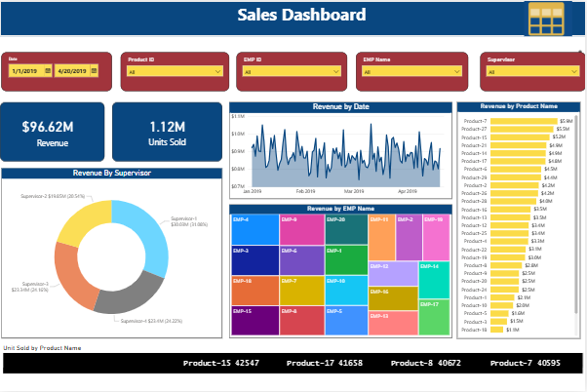Click the Product-28 axis label
The height and width of the screenshot is (392, 587).
point(474,201)
